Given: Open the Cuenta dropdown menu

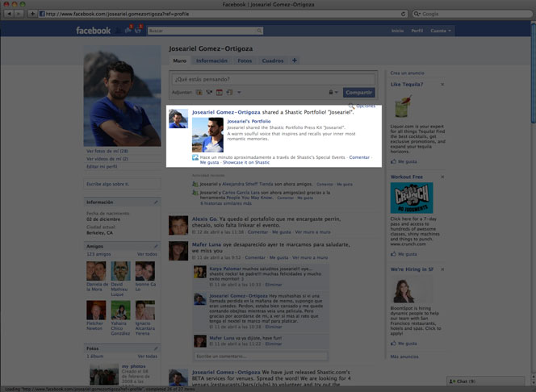Looking at the screenshot, I should (x=441, y=31).
